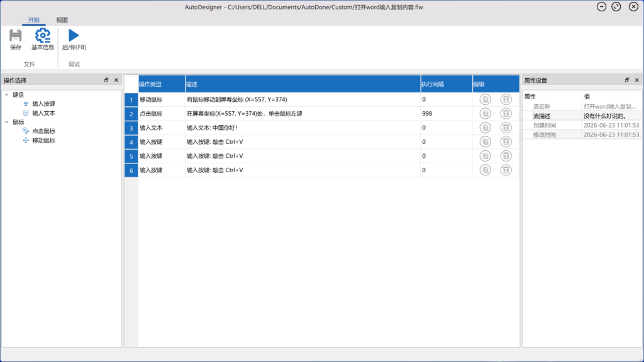
Task: Delete row 3 输入文本 with the trash icon
Action: pos(506,128)
